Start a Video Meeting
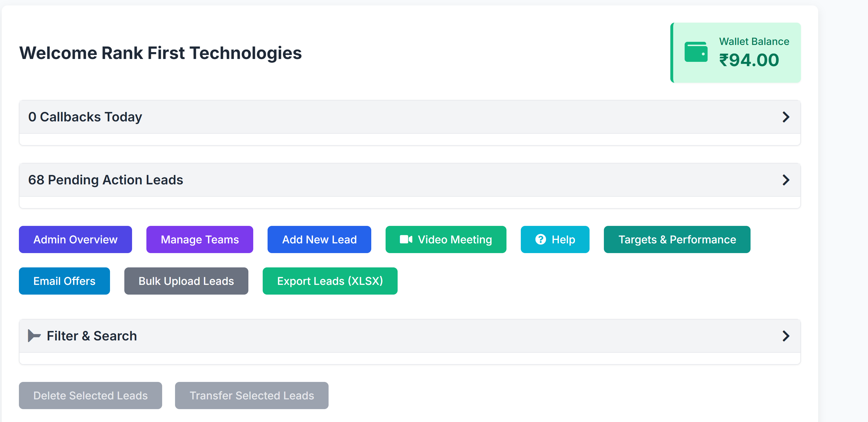868x422 pixels. 445,239
